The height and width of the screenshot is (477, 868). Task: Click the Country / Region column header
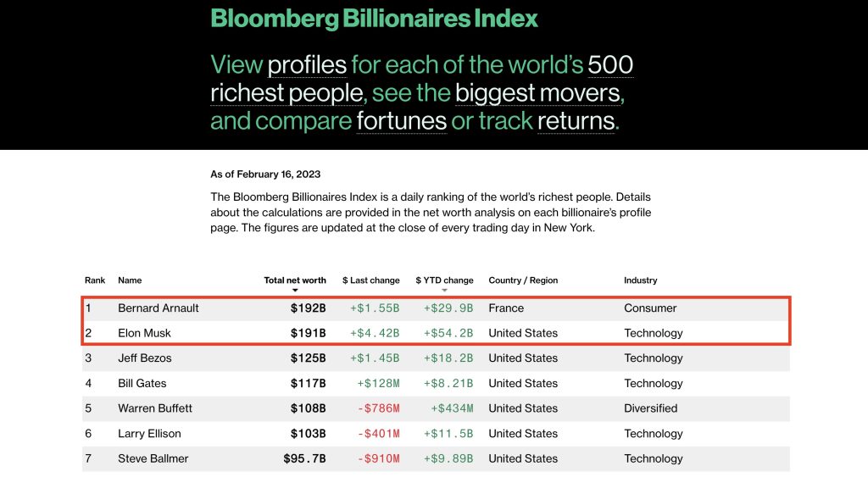coord(523,280)
